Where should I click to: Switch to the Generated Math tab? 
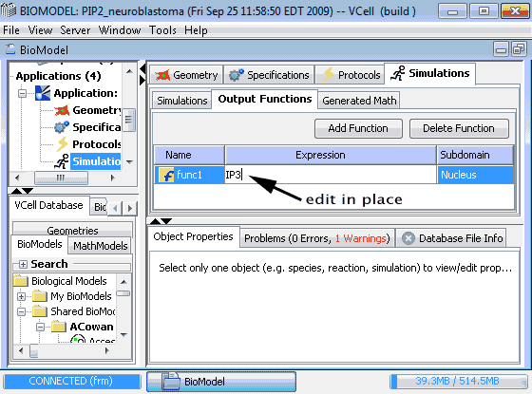(x=359, y=101)
